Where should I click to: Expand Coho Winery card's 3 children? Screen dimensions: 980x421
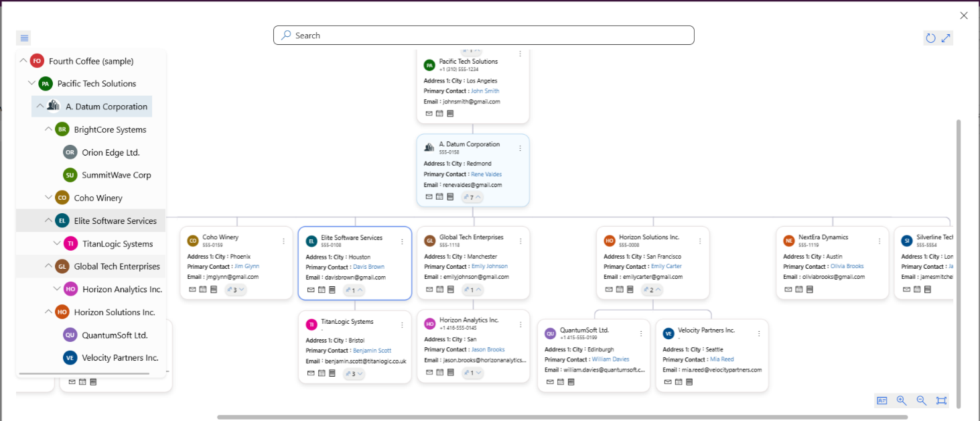tap(236, 290)
